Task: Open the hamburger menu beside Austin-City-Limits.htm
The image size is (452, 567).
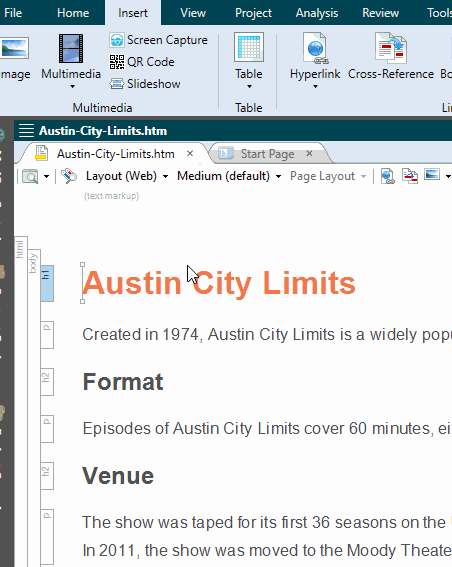Action: tap(26, 131)
